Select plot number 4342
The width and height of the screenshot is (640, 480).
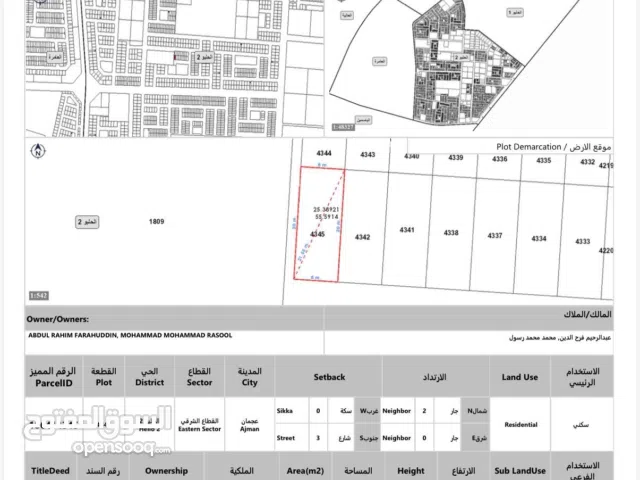(362, 237)
